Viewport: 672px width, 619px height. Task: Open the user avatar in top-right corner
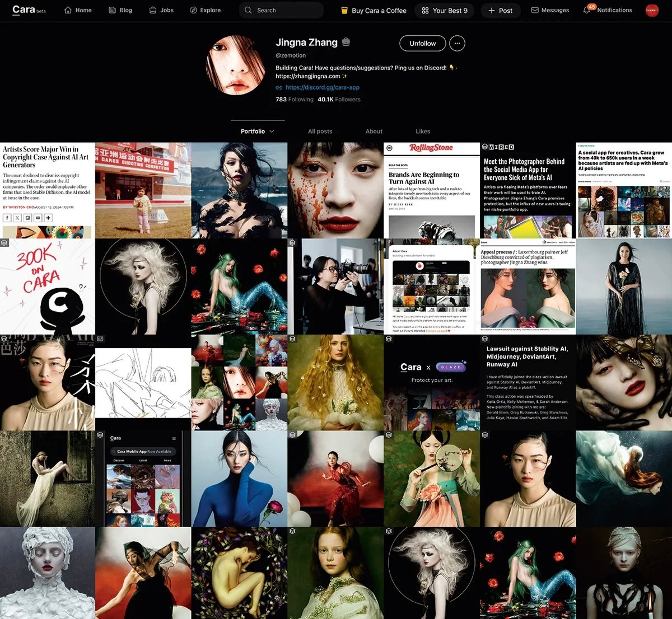point(652,10)
